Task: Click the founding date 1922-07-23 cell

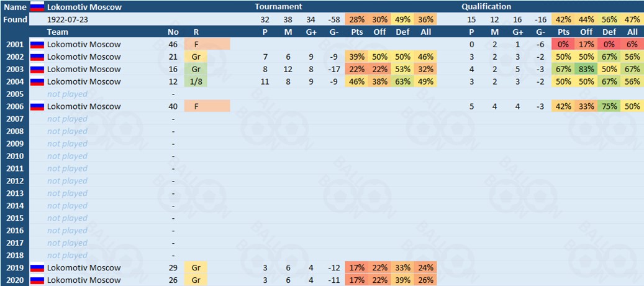Action: 68,19
